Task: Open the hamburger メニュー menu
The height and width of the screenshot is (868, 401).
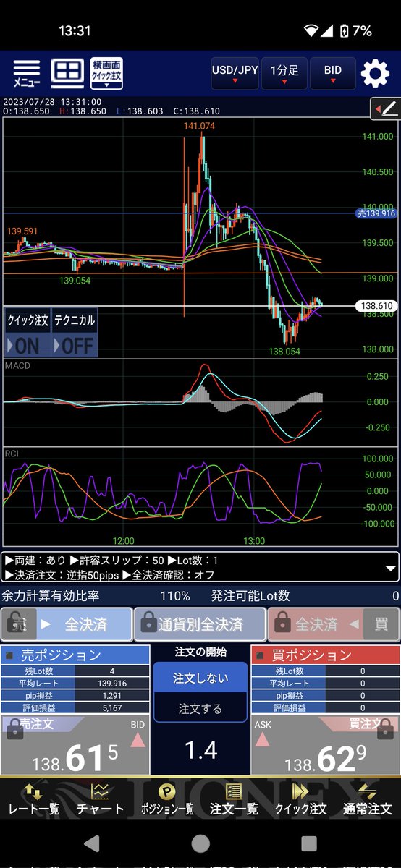Action: [x=27, y=73]
